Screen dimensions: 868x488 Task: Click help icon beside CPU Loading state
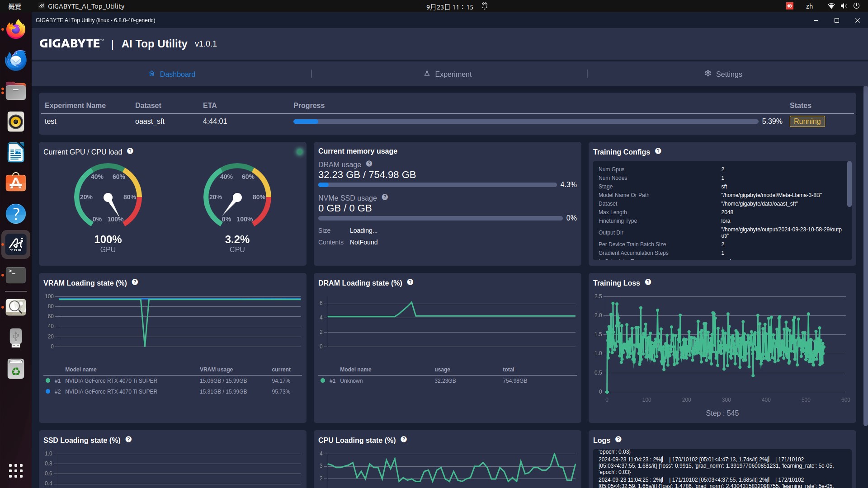(404, 439)
